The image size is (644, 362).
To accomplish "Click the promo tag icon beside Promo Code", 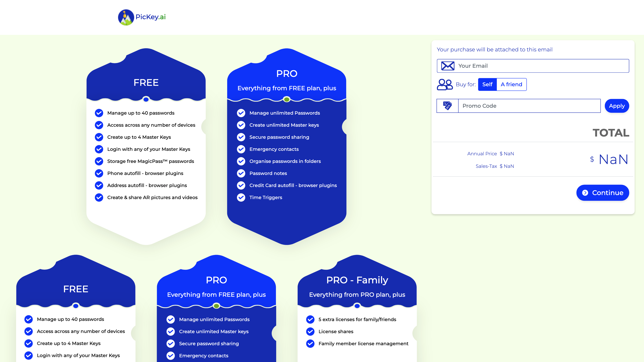I will [x=447, y=106].
